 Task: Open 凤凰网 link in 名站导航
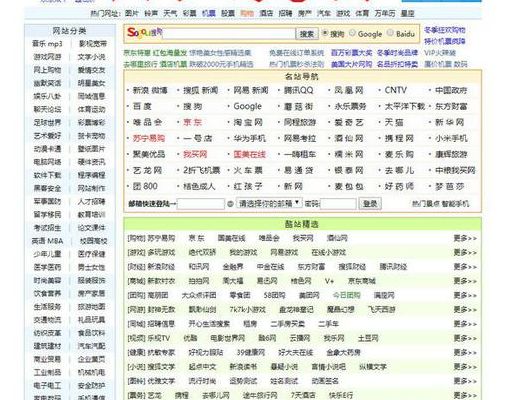349,90
